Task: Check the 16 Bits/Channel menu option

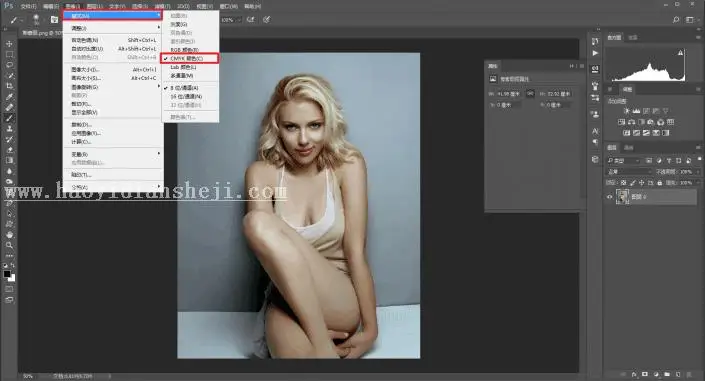Action: point(186,96)
